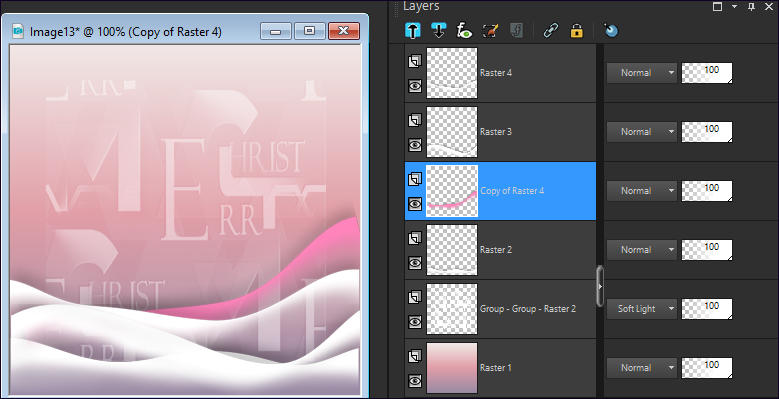Click the layer type icon for Raster 1
This screenshot has height=399, width=779.
click(x=415, y=356)
